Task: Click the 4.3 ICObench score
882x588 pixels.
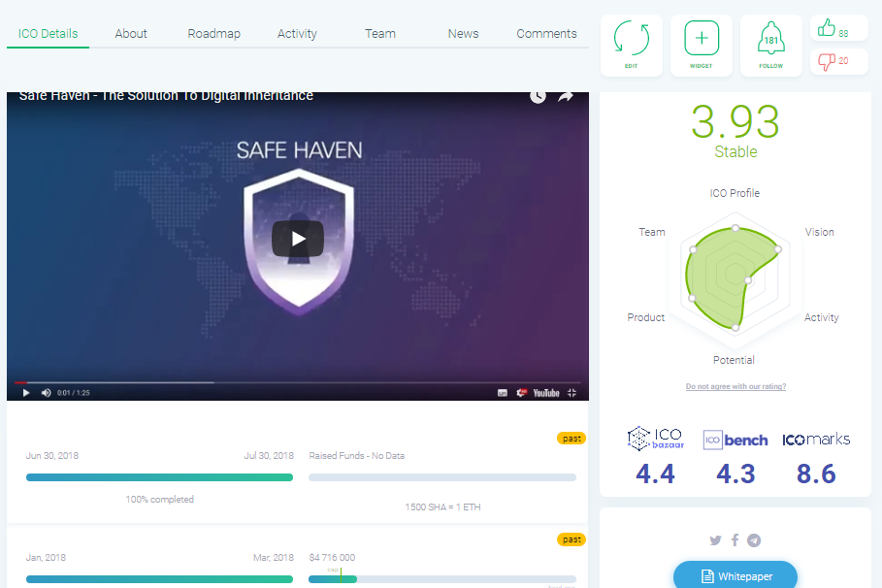Action: tap(735, 474)
